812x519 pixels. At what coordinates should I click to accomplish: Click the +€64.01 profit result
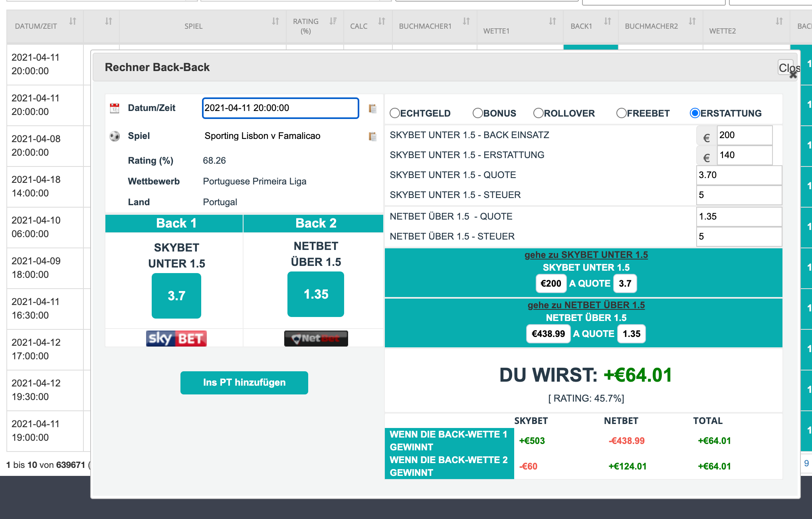pyautogui.click(x=638, y=375)
